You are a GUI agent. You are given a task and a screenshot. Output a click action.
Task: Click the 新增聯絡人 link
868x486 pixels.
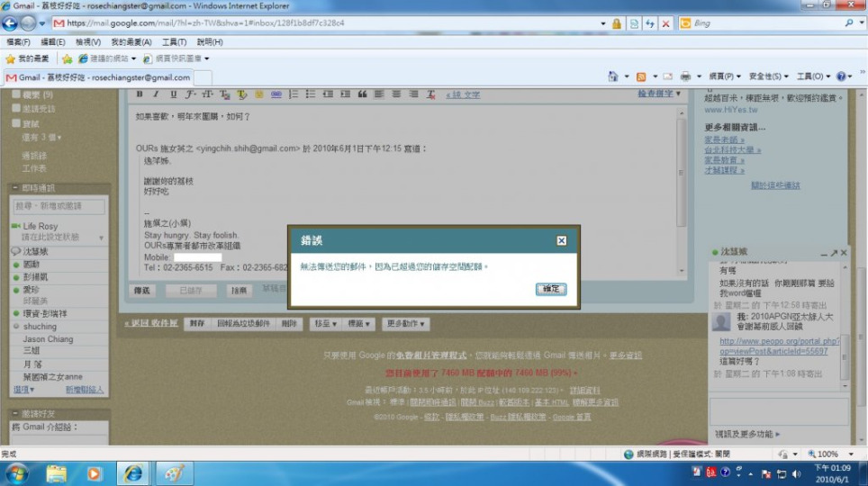84,390
